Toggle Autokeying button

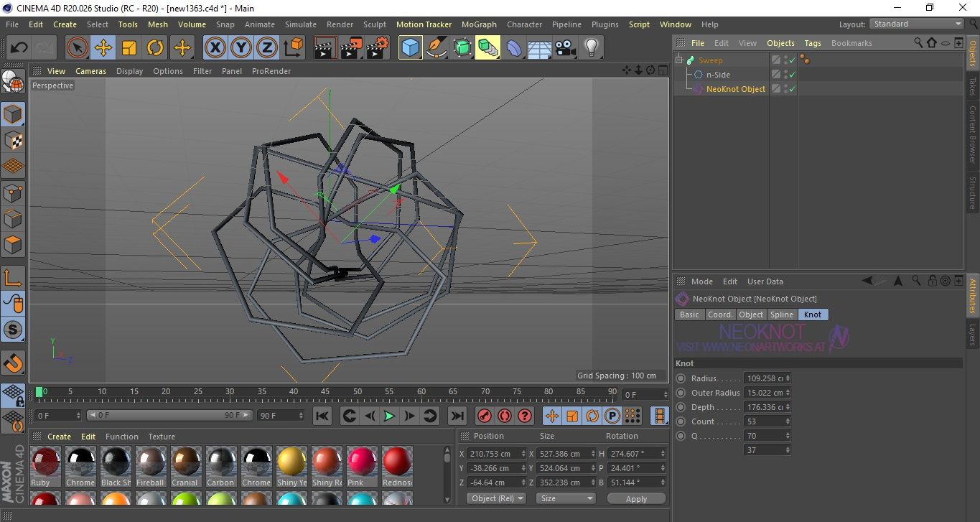click(x=505, y=416)
